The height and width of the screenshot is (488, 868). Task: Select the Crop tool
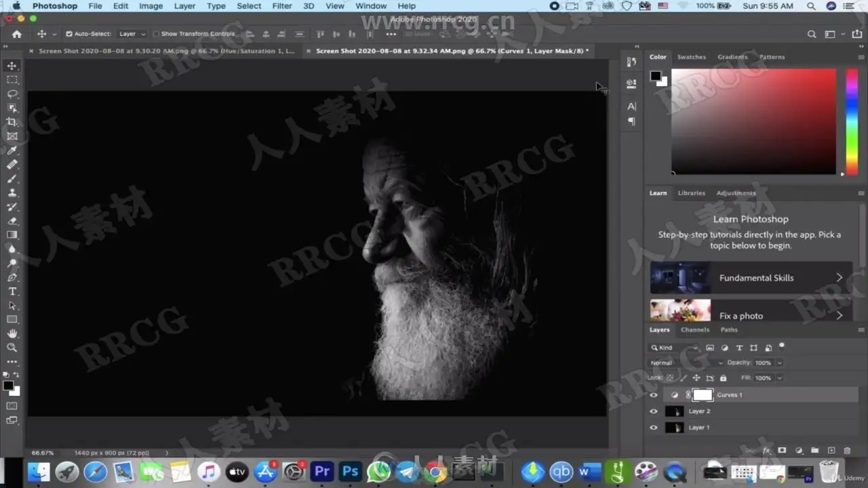pyautogui.click(x=12, y=122)
